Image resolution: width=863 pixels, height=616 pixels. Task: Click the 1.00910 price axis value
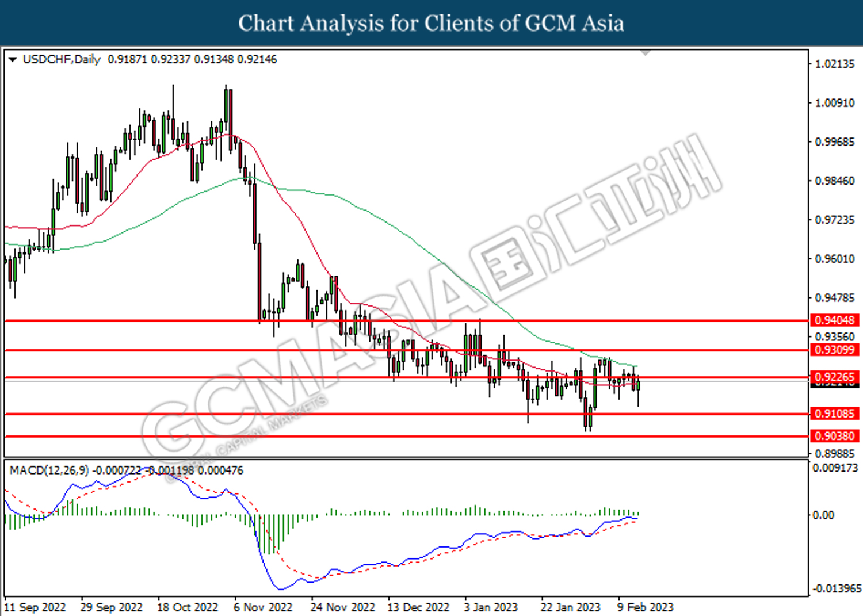(835, 103)
